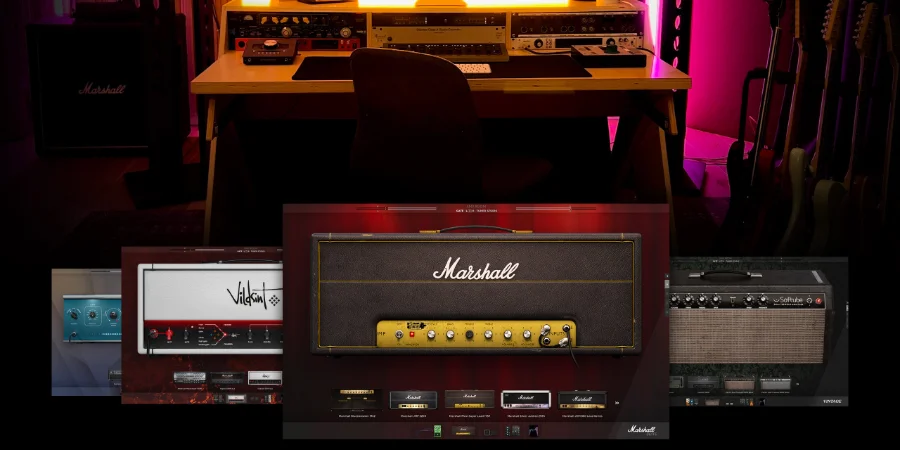This screenshot has height=450, width=900.
Task: Open the mixer faders module in Marshall bottom bar
Action: 513,430
